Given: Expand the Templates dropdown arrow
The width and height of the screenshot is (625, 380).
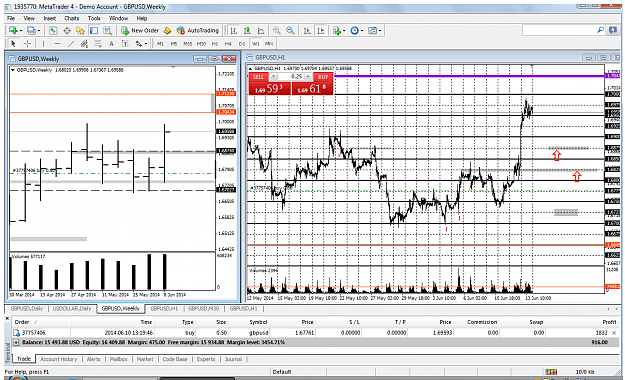Looking at the screenshot, I should click(380, 31).
